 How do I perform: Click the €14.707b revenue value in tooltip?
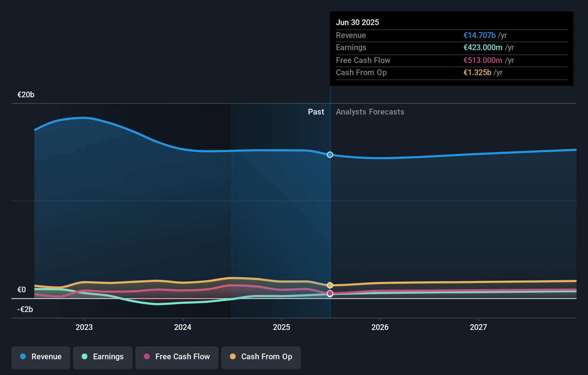pos(480,35)
